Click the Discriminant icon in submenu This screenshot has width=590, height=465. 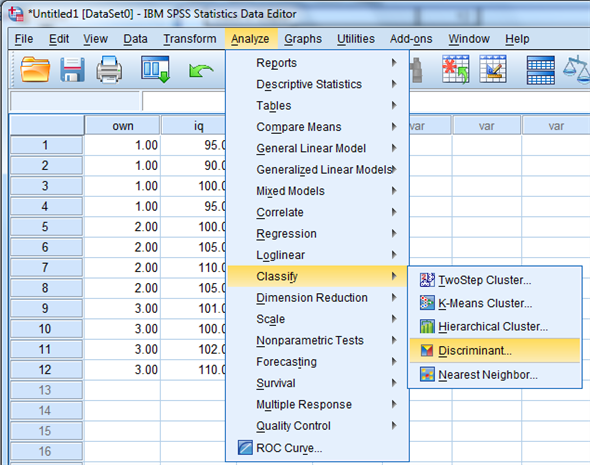[x=427, y=350]
